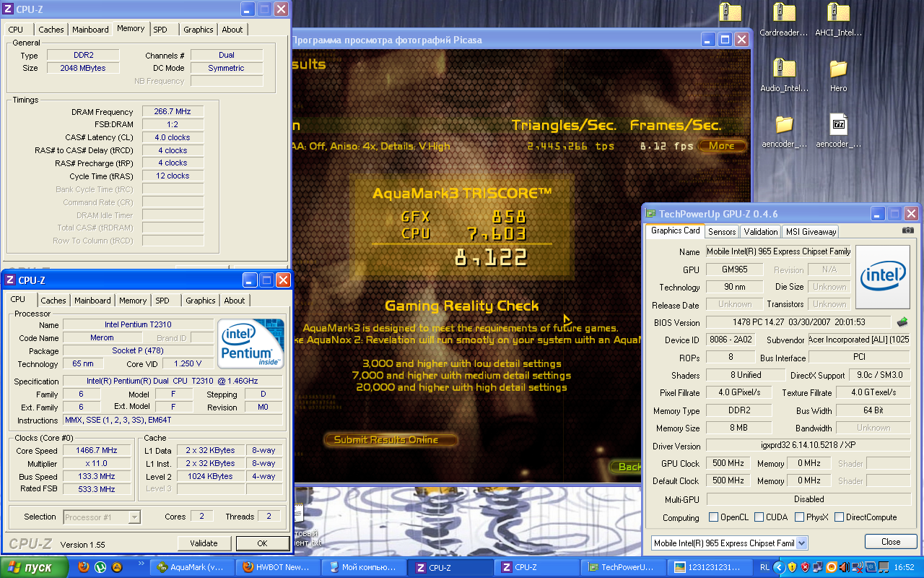Enable the OpenCL checkbox
This screenshot has height=578, width=924.
[714, 517]
